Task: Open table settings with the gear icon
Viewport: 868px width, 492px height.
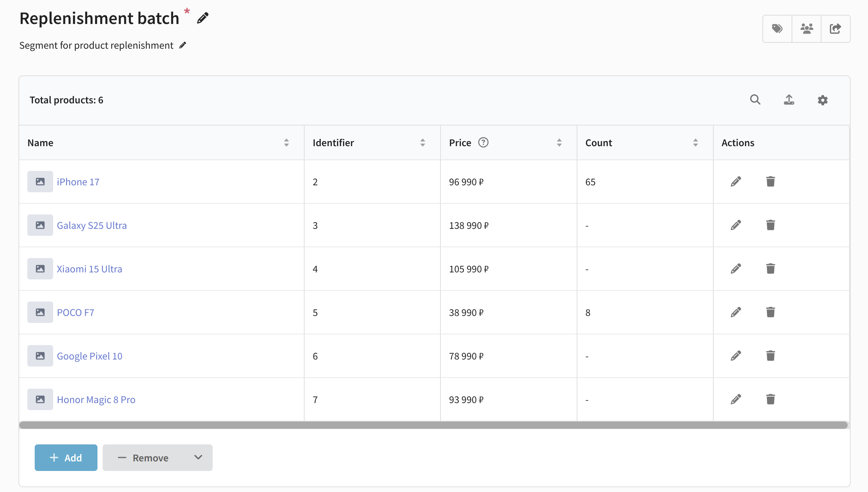Action: tap(823, 100)
